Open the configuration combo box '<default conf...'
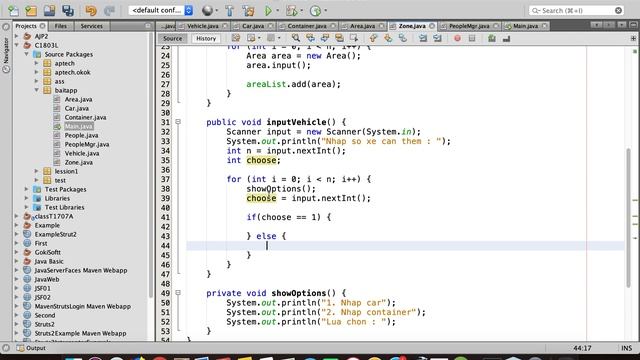640x360 pixels. click(161, 10)
